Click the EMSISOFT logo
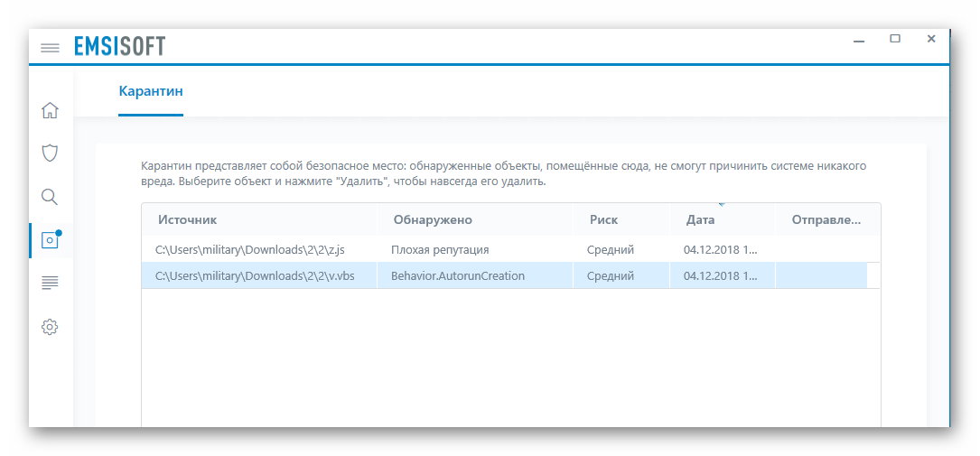Screen dimensions: 980x456 pyautogui.click(x=119, y=46)
